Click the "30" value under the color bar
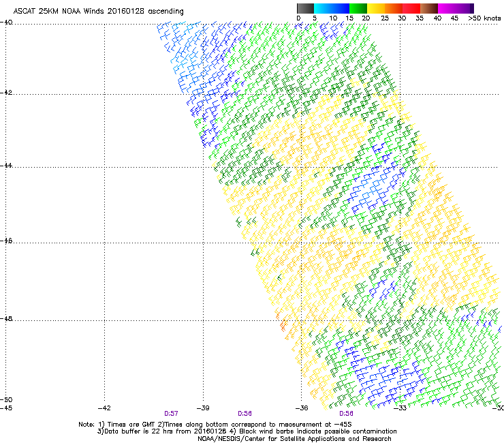Image resolution: width=504 pixels, height=443 pixels. pos(402,18)
